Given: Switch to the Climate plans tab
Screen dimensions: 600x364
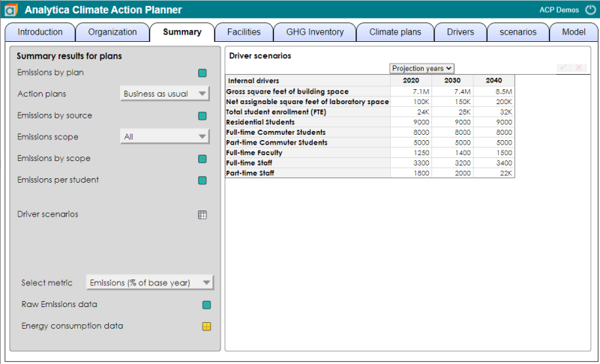Looking at the screenshot, I should (395, 32).
